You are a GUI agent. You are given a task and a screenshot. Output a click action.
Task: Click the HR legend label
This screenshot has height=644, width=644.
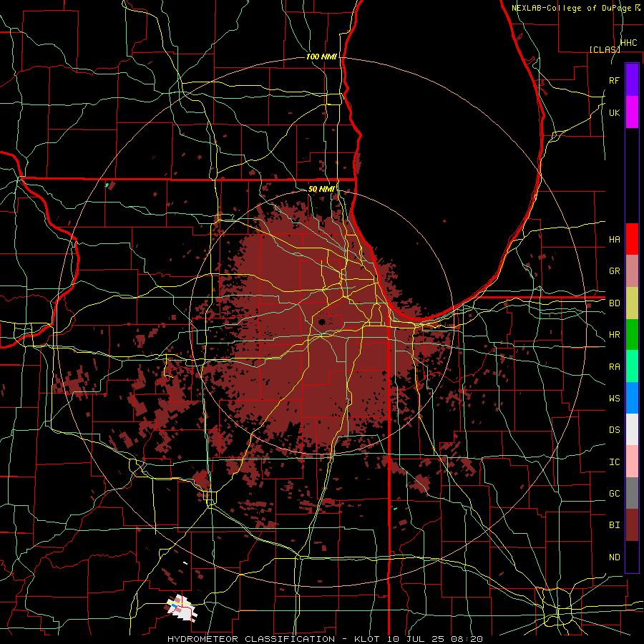point(614,335)
